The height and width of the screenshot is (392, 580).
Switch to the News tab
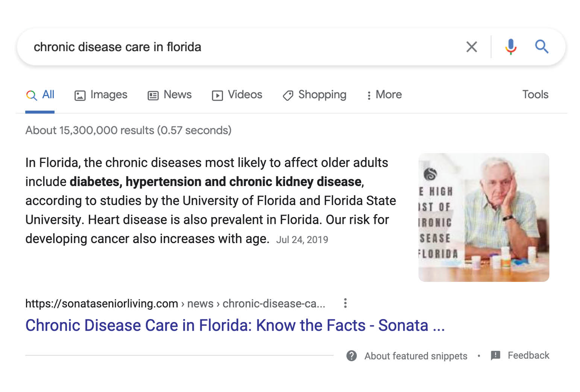point(170,95)
